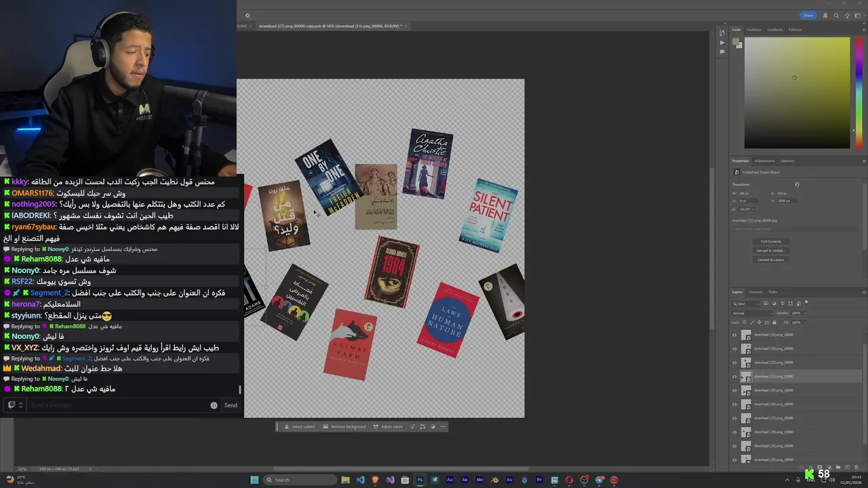Filter layers by adjustment layers icon
Viewport: 868px width, 488px height.
[x=774, y=304]
